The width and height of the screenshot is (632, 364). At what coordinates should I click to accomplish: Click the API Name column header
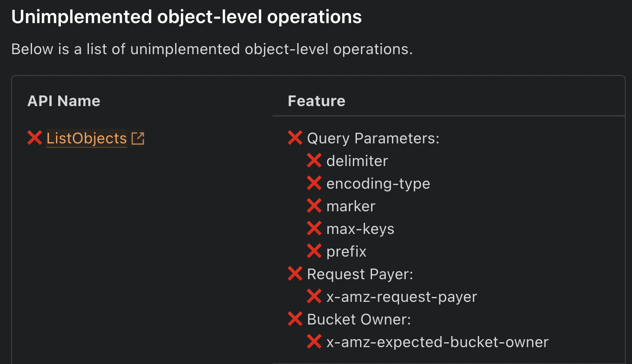[x=64, y=101]
